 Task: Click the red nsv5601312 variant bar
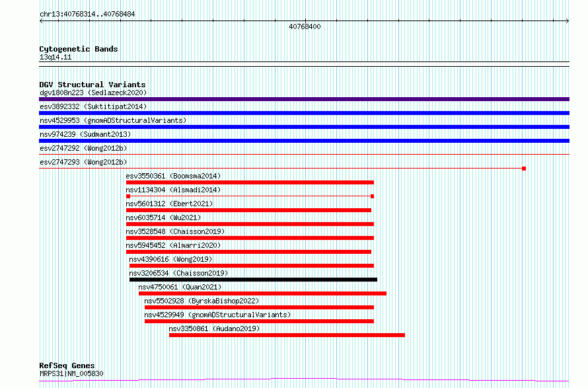pyautogui.click(x=248, y=210)
